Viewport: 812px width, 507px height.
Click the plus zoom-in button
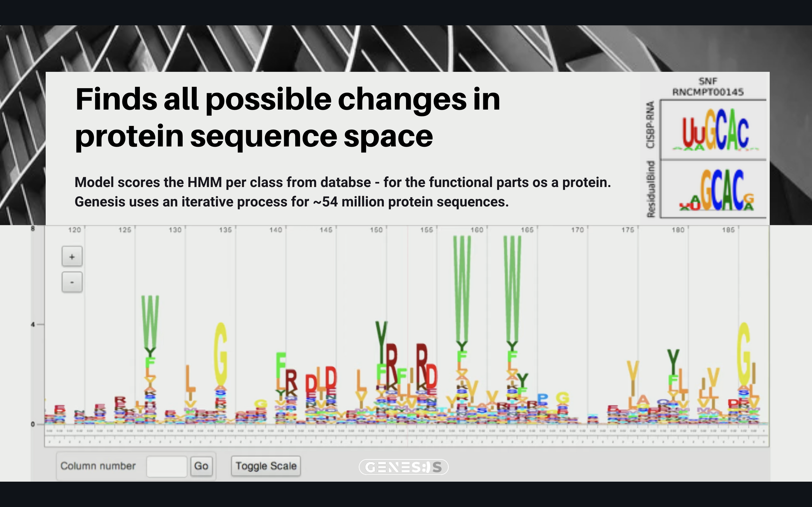click(x=72, y=257)
